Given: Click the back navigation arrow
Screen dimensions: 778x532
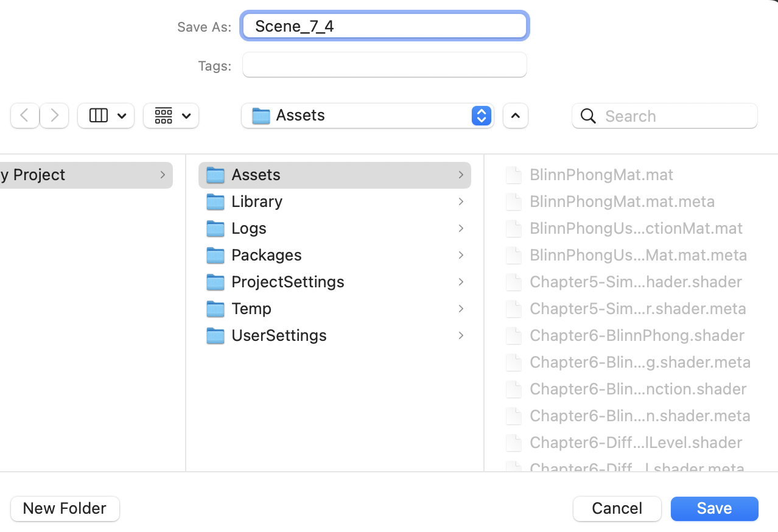Looking at the screenshot, I should 25,116.
